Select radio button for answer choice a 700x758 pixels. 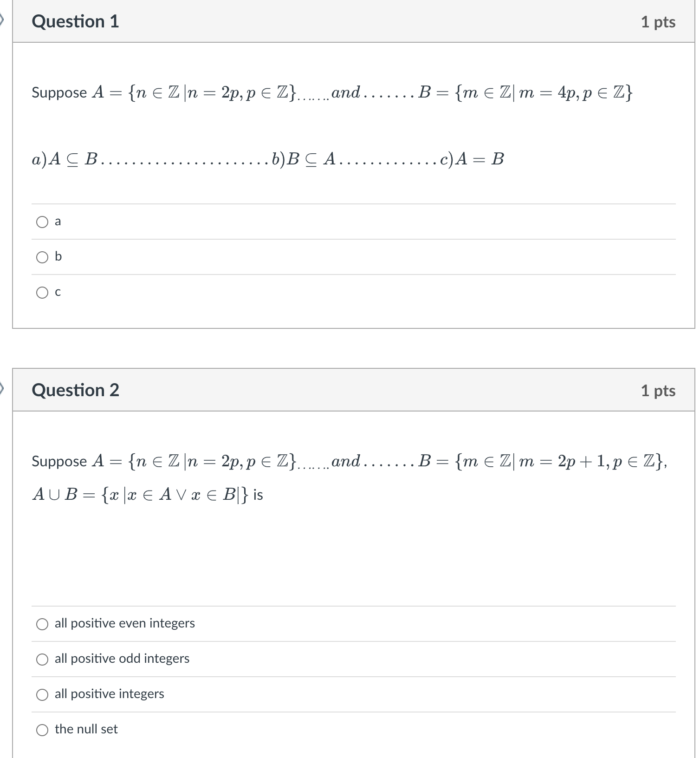(x=42, y=222)
